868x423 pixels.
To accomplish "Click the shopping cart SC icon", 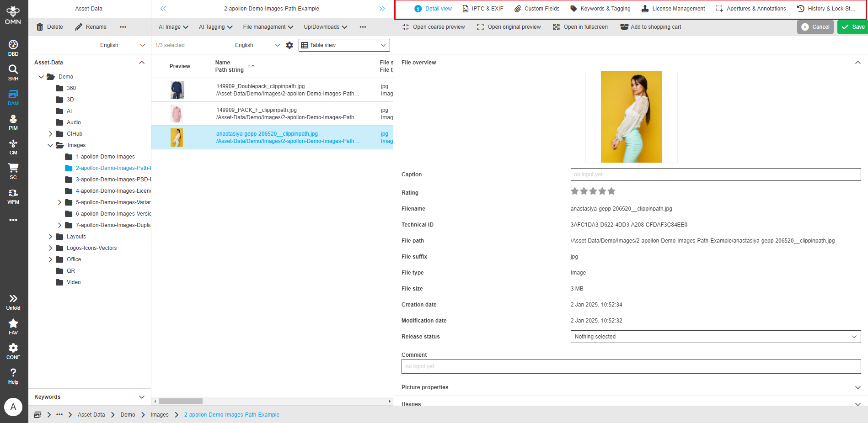I will click(13, 171).
